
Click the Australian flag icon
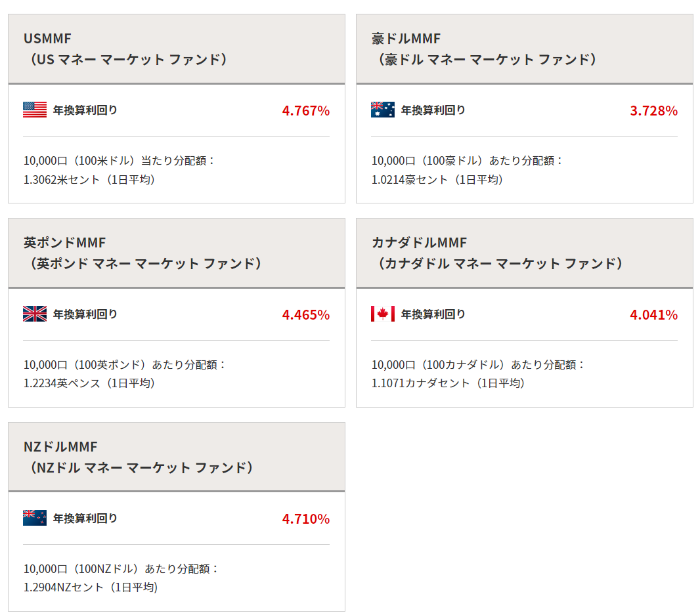tap(383, 110)
